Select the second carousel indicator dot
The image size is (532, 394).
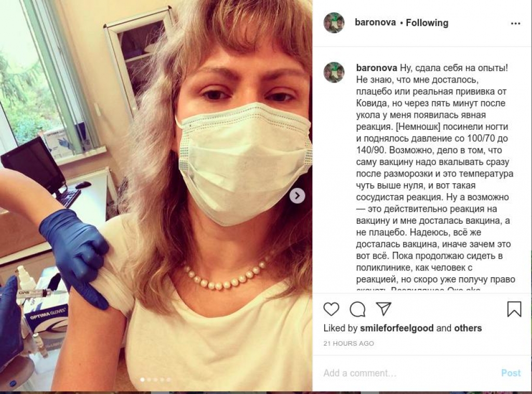click(149, 380)
